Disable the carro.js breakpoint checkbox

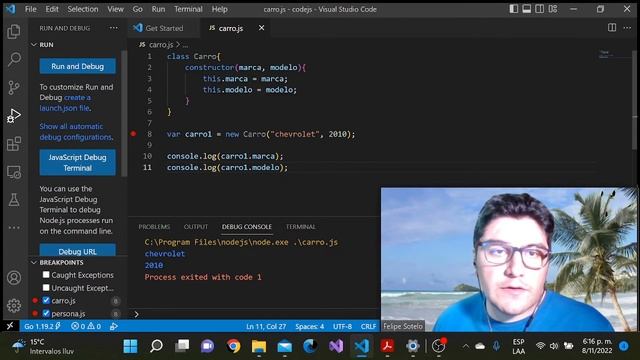46,300
